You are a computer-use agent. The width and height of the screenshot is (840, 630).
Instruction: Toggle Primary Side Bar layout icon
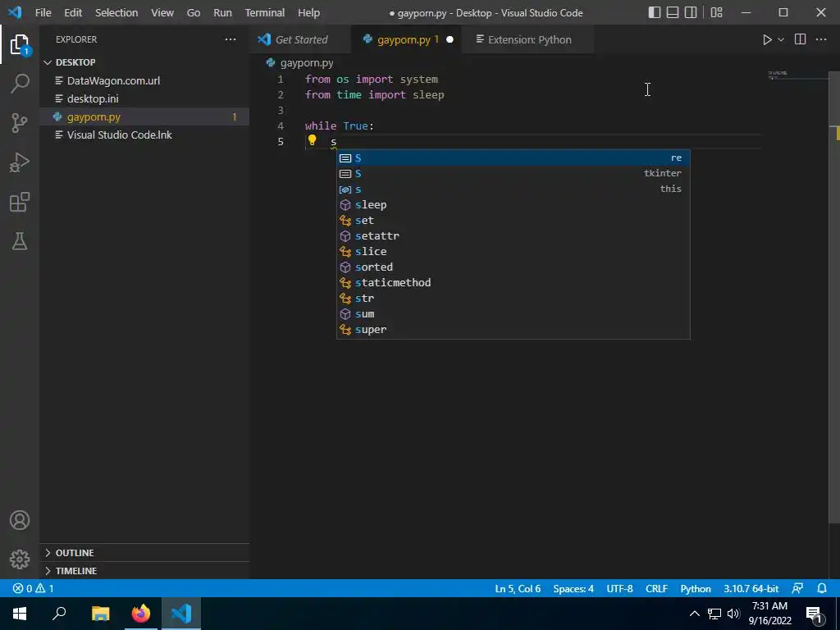(654, 12)
